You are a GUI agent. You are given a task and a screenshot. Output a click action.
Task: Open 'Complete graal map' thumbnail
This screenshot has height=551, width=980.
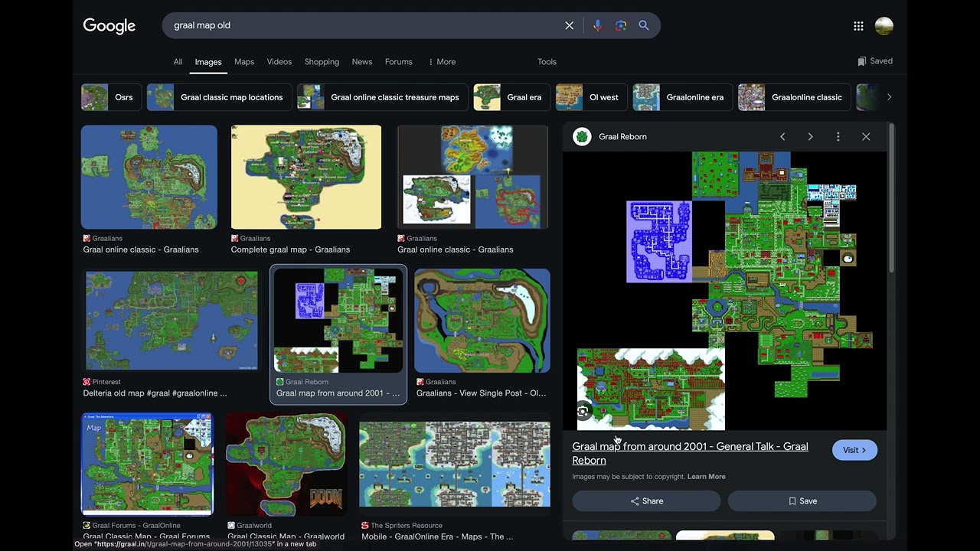[306, 177]
